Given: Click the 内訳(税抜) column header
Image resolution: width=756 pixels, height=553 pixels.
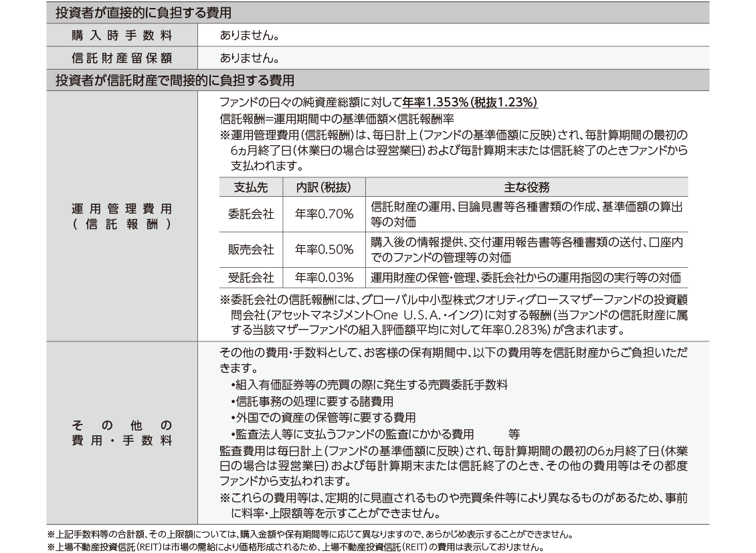Looking at the screenshot, I should [323, 187].
